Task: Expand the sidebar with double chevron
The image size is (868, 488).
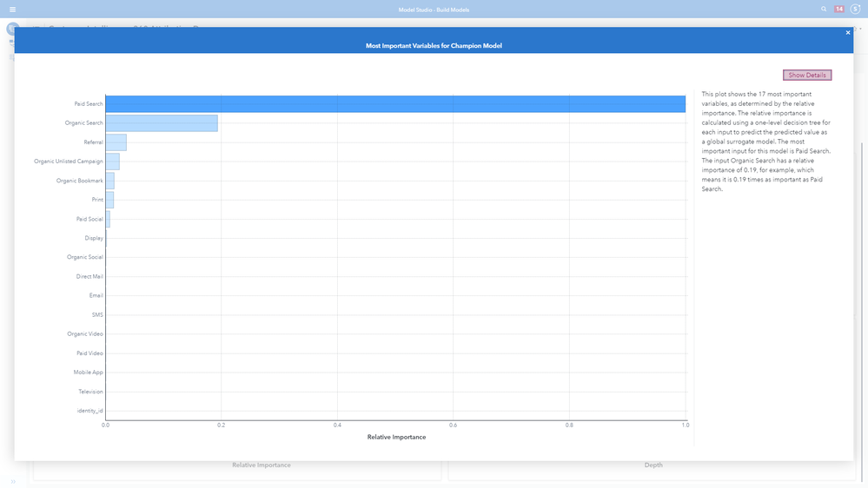Action: pyautogui.click(x=13, y=482)
